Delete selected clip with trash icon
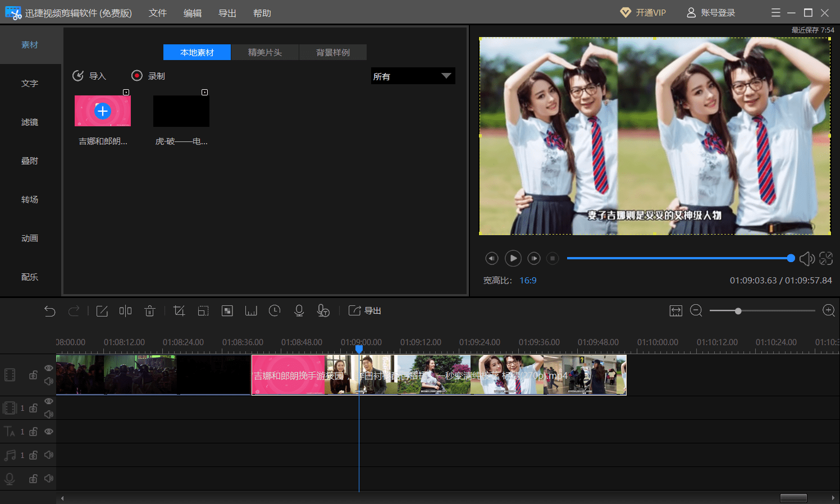This screenshot has width=840, height=504. click(149, 311)
